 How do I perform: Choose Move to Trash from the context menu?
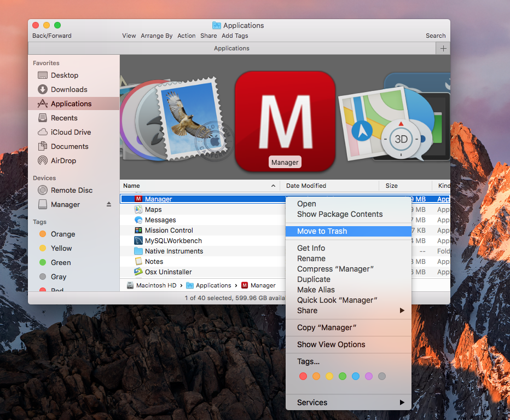(x=322, y=231)
